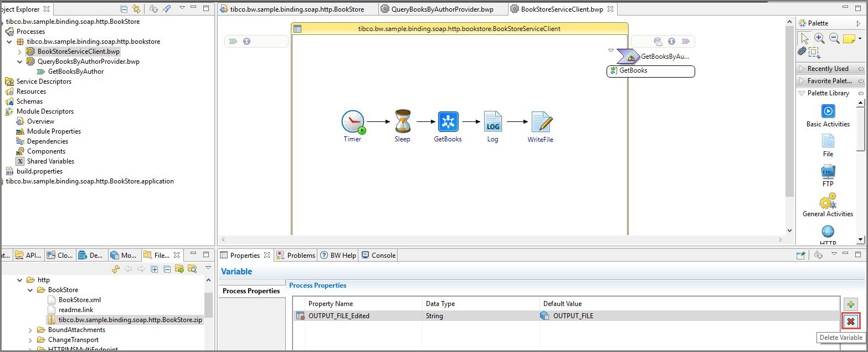Switch to the API Explorer tab
Viewport: 868px width, 352px height.
point(28,255)
